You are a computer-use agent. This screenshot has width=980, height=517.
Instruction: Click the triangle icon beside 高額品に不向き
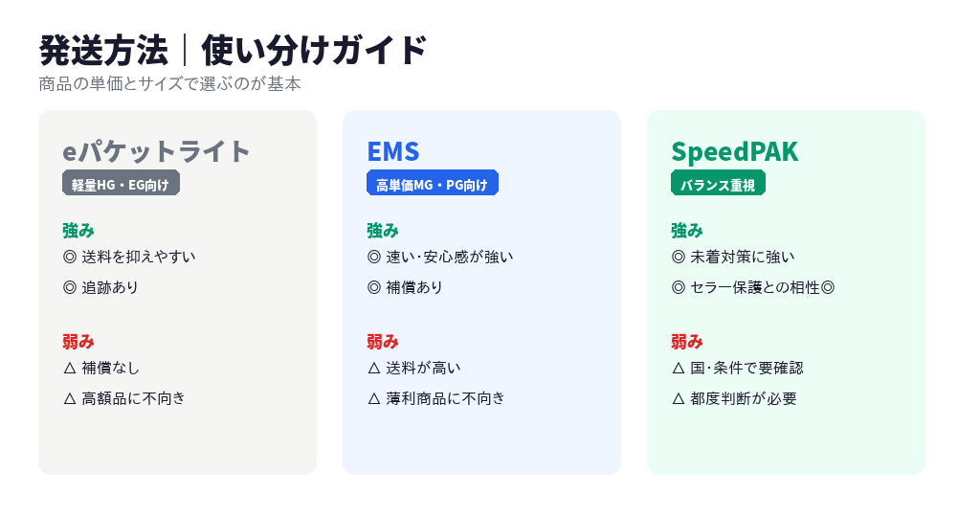(x=69, y=398)
